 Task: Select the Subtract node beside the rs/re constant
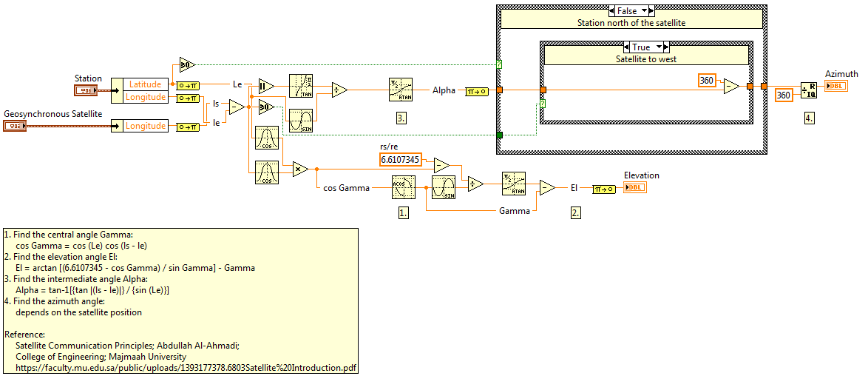[x=441, y=165]
